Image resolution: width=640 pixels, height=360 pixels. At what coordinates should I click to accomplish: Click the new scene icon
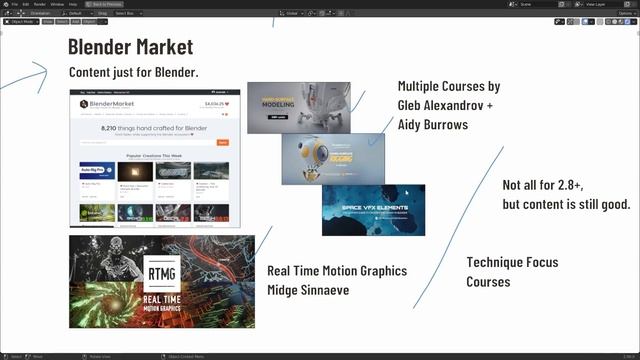tap(562, 4)
